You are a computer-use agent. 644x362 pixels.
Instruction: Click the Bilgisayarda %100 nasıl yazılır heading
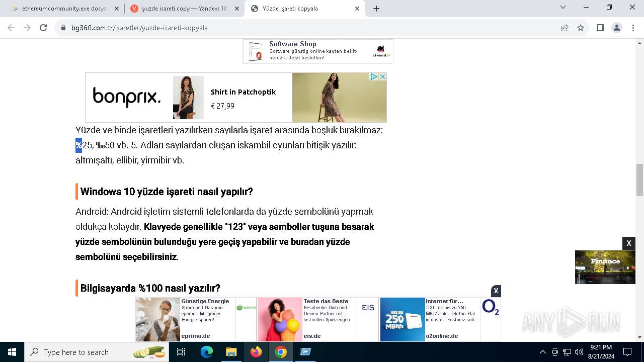150,288
